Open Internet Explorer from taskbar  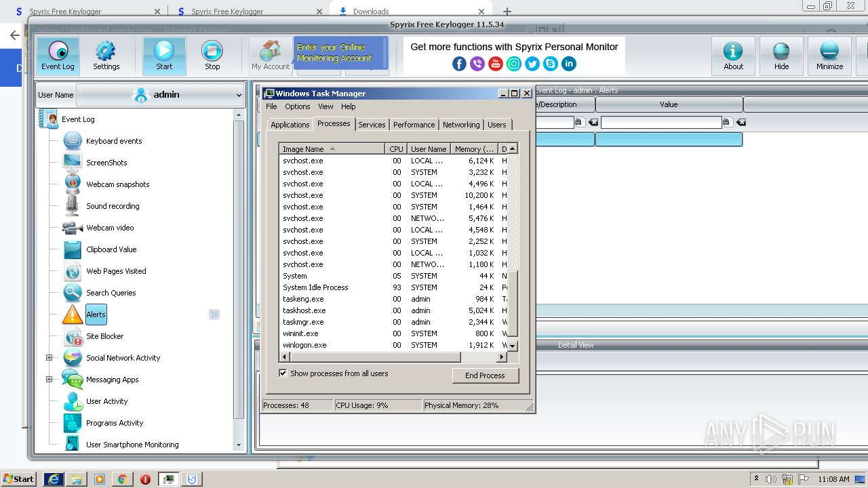point(54,479)
